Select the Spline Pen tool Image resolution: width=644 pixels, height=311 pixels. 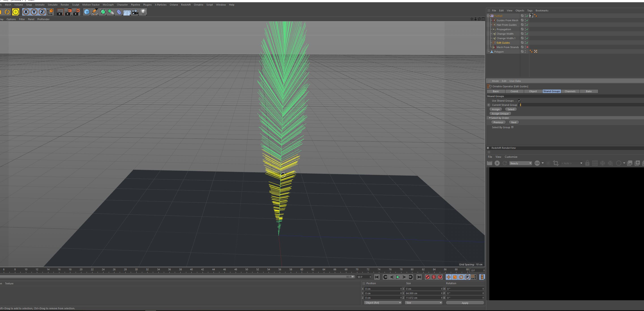coord(95,12)
